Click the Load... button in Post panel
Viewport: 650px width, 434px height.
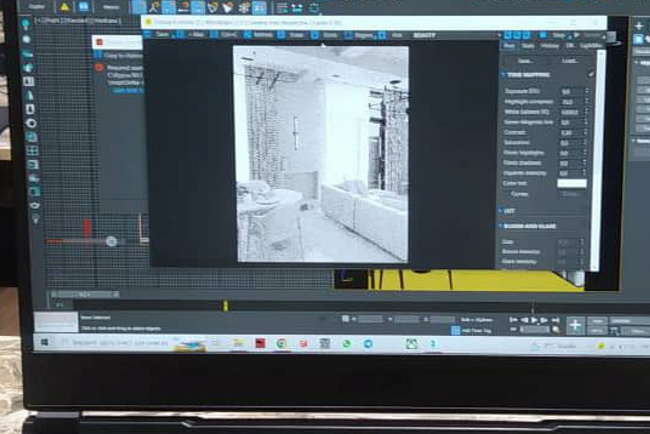pyautogui.click(x=570, y=60)
